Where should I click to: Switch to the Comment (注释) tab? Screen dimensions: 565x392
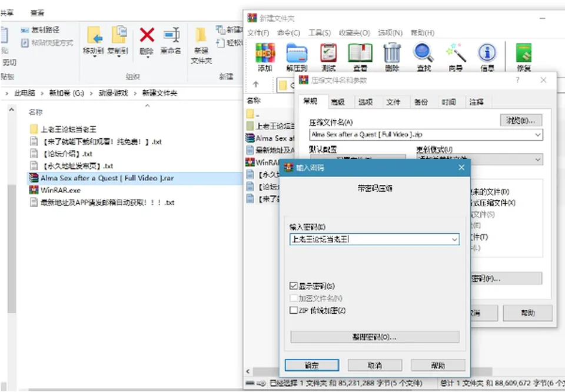[476, 102]
